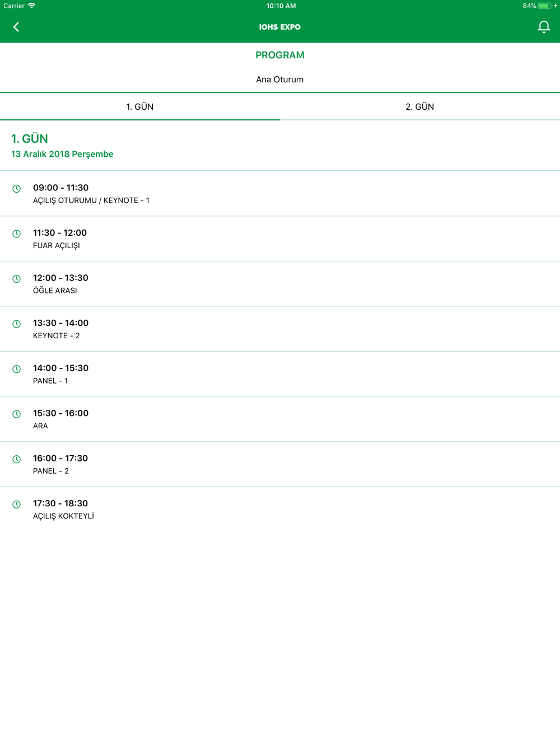The image size is (560, 747).
Task: Click the 12:00 - 13:30 time
Action: (x=60, y=278)
